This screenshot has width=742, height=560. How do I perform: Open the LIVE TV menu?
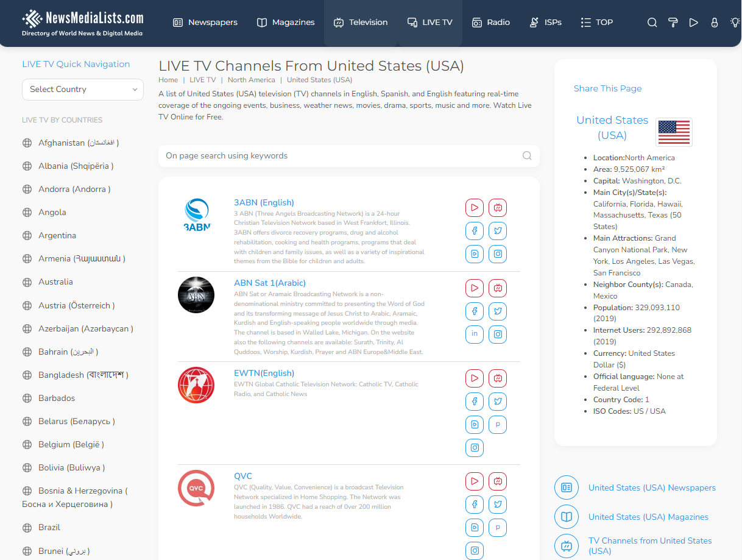click(430, 23)
